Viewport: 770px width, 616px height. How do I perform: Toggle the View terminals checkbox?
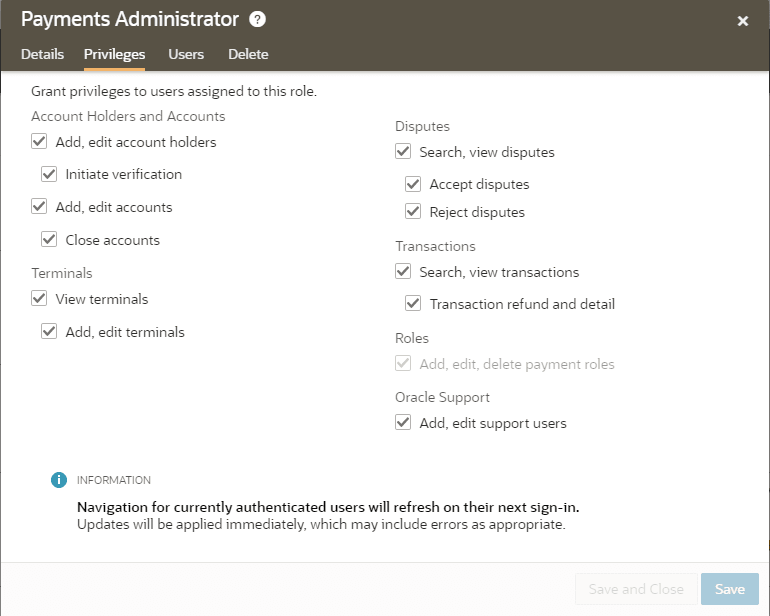(x=40, y=299)
